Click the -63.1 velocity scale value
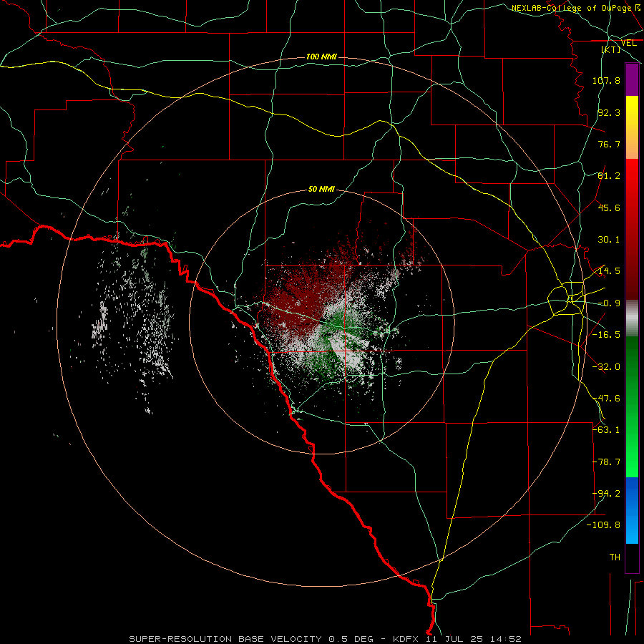Image resolution: width=644 pixels, height=644 pixels. coord(606,430)
